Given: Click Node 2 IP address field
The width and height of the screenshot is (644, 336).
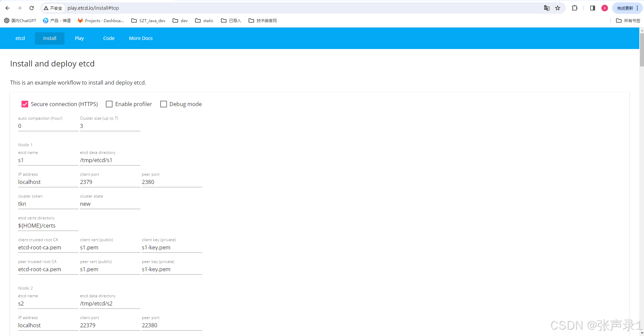Looking at the screenshot, I should 48,325.
